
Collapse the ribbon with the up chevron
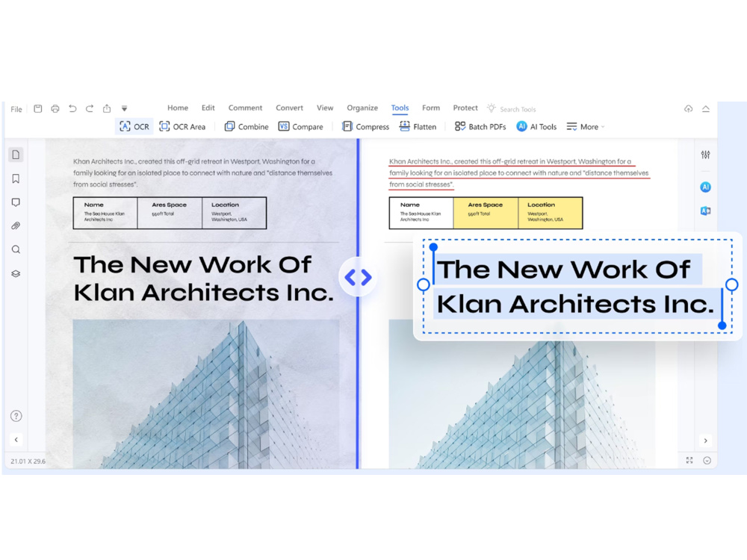point(706,109)
